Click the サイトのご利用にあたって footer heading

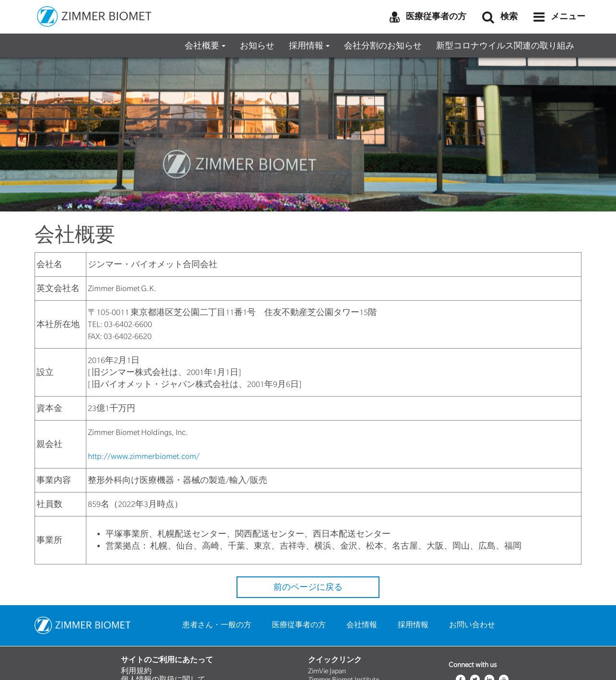pyautogui.click(x=166, y=660)
